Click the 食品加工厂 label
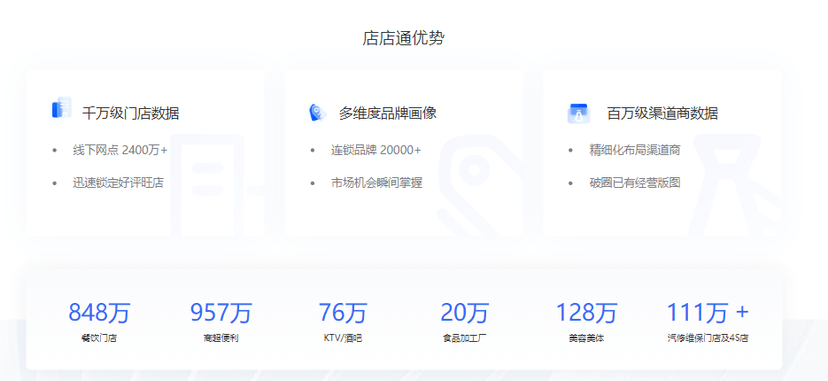The width and height of the screenshot is (828, 381). pos(465,338)
